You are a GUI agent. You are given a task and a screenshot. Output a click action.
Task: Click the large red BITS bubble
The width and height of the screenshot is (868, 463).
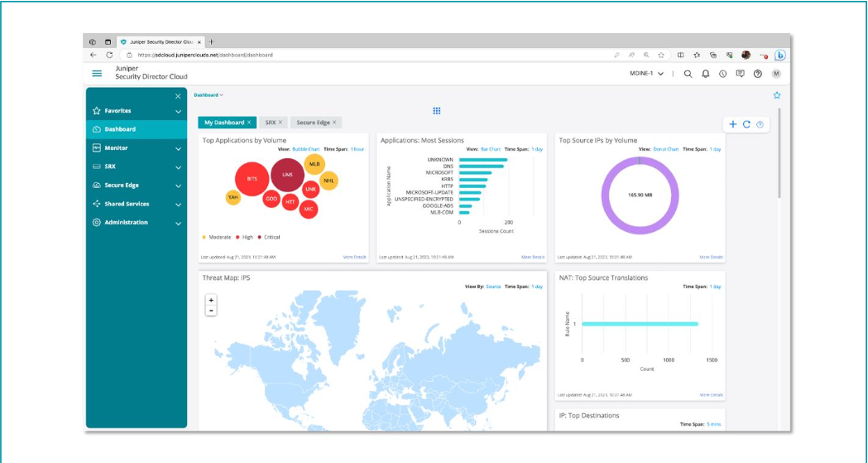pos(251,179)
